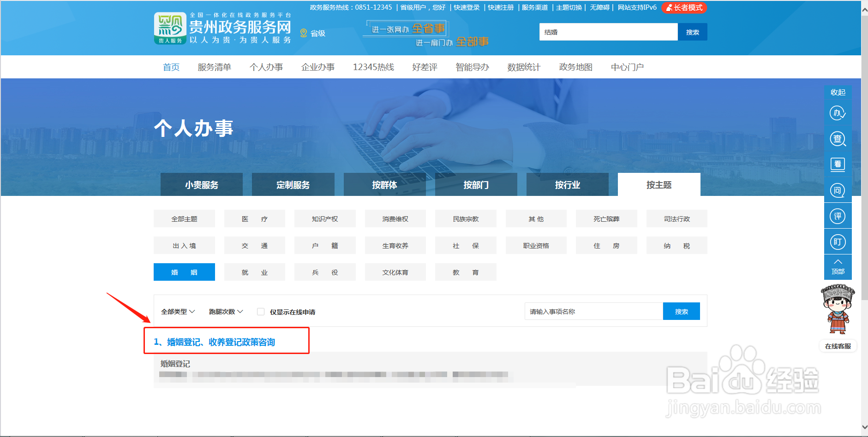
Task: Select the 纳税 category
Action: click(x=677, y=245)
